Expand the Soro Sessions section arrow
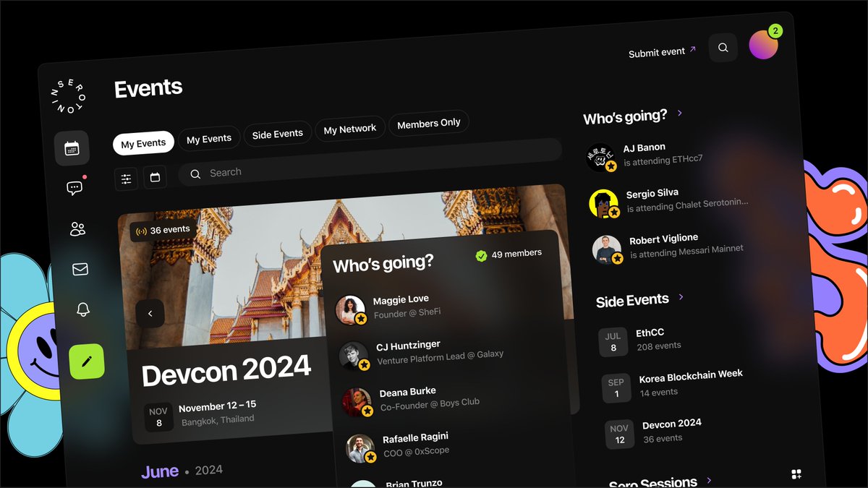This screenshot has height=488, width=868. click(709, 479)
